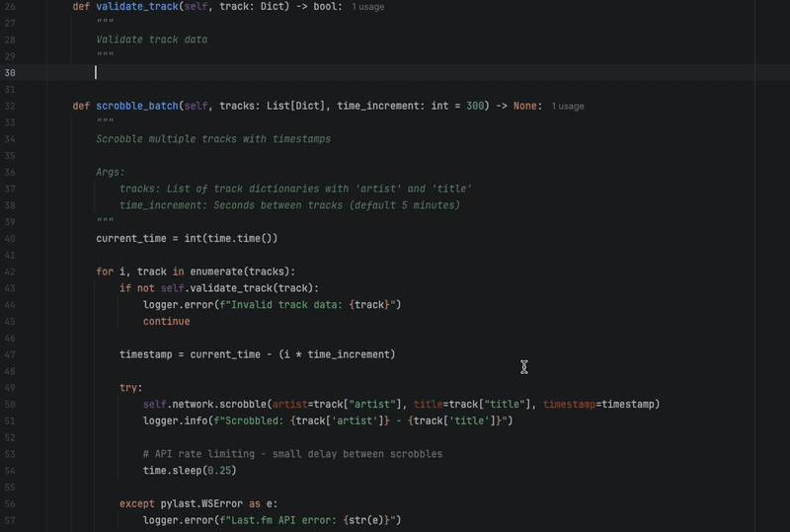Click the 'Last.fm API error:' log string
Viewport: 790px width, 532px height.
[283, 520]
